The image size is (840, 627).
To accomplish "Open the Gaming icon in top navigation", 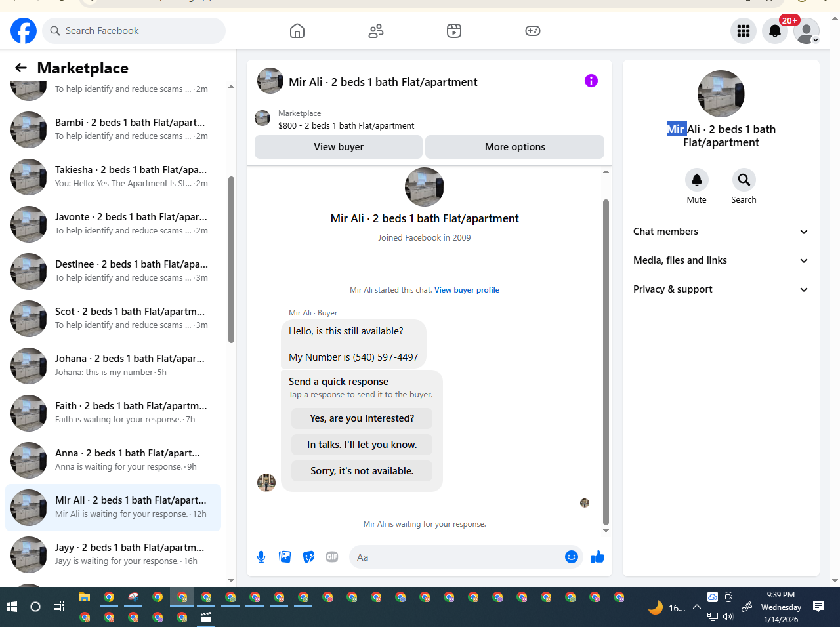I will (x=533, y=31).
